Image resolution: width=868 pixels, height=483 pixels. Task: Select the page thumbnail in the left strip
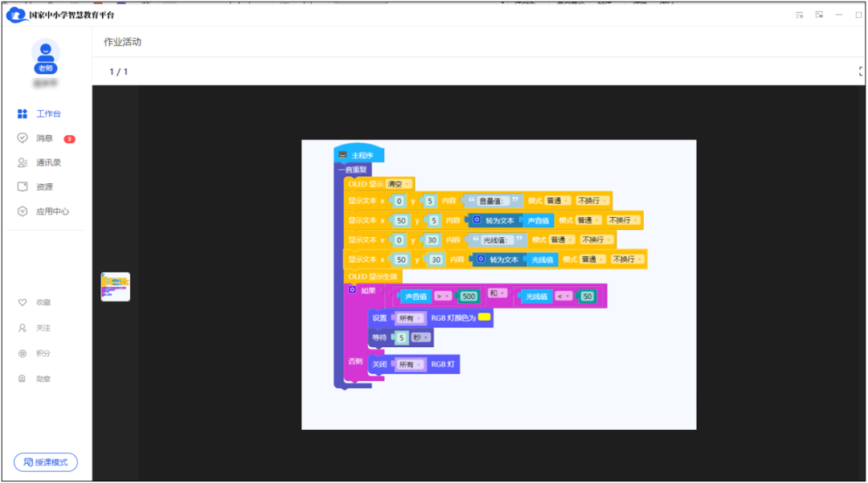tap(115, 287)
